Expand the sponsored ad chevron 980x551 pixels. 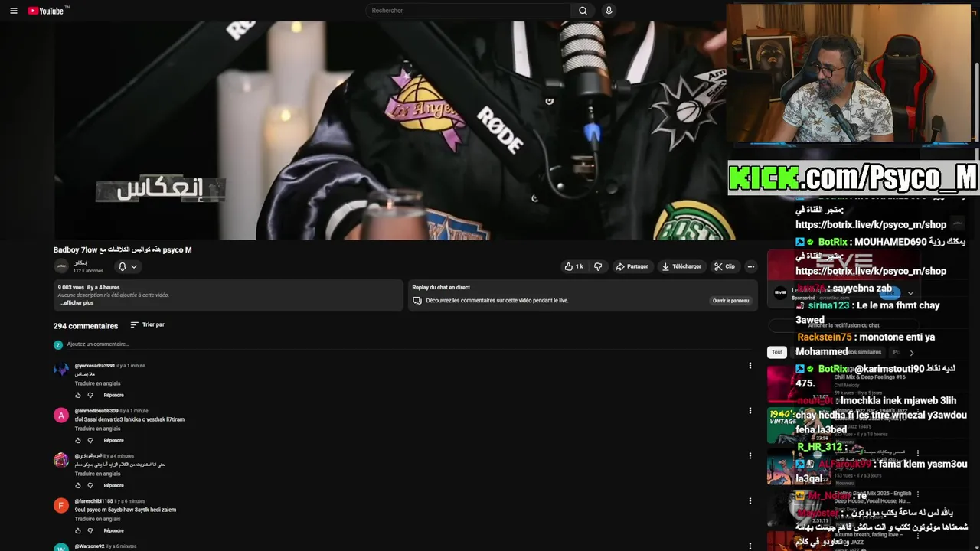coord(910,293)
